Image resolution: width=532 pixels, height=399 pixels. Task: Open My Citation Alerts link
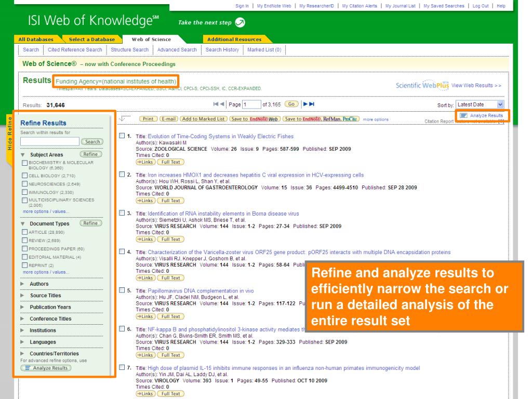pyautogui.click(x=360, y=6)
